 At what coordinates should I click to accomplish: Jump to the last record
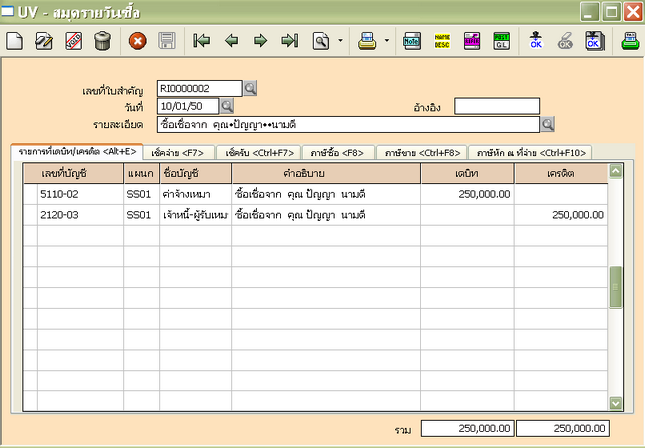pyautogui.click(x=290, y=41)
